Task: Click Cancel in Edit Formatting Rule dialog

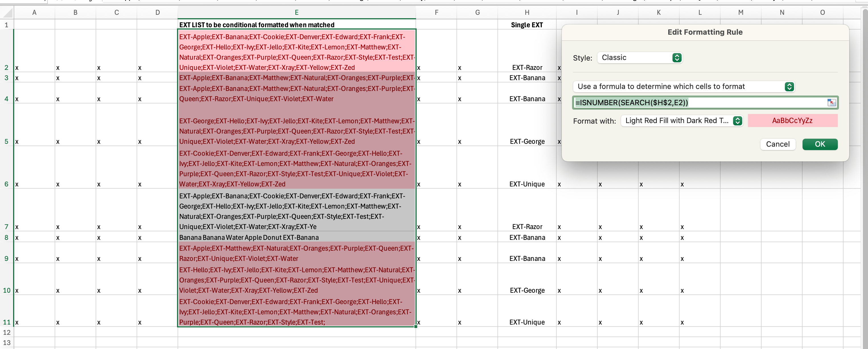Action: [x=778, y=144]
